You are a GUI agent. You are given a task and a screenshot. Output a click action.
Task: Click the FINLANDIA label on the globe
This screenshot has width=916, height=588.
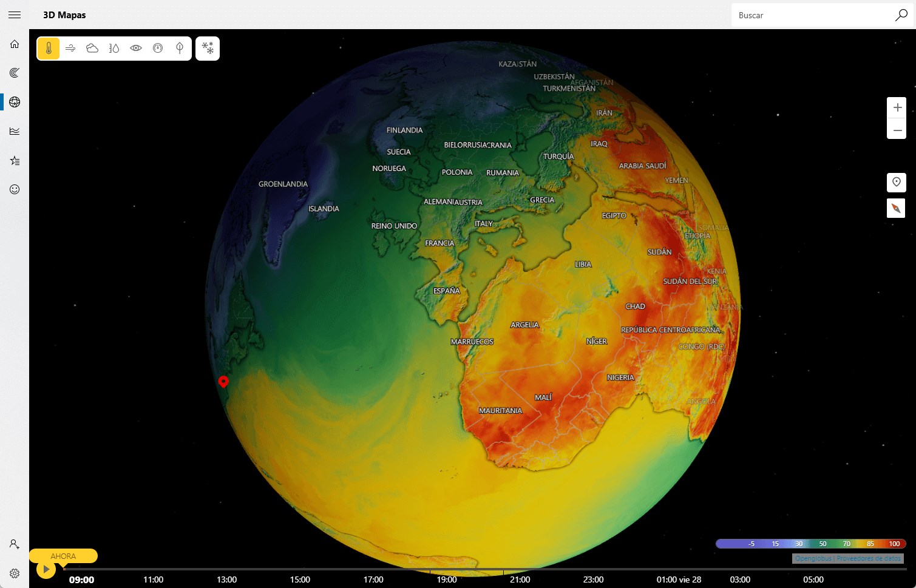coord(404,130)
